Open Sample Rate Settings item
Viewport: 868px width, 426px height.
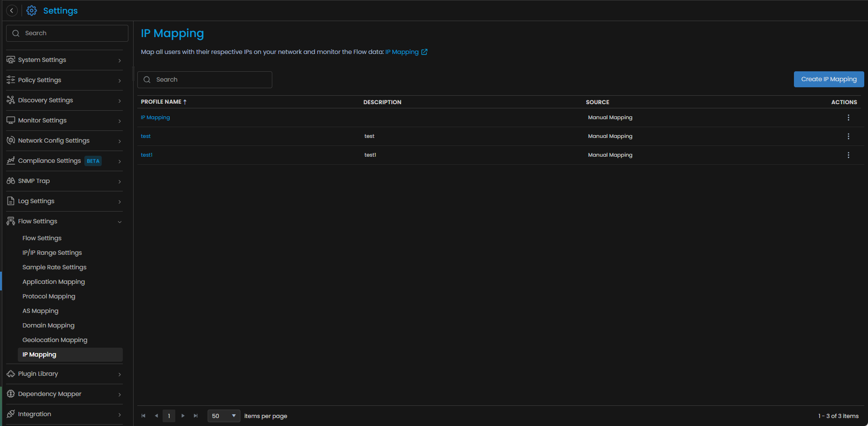click(54, 267)
